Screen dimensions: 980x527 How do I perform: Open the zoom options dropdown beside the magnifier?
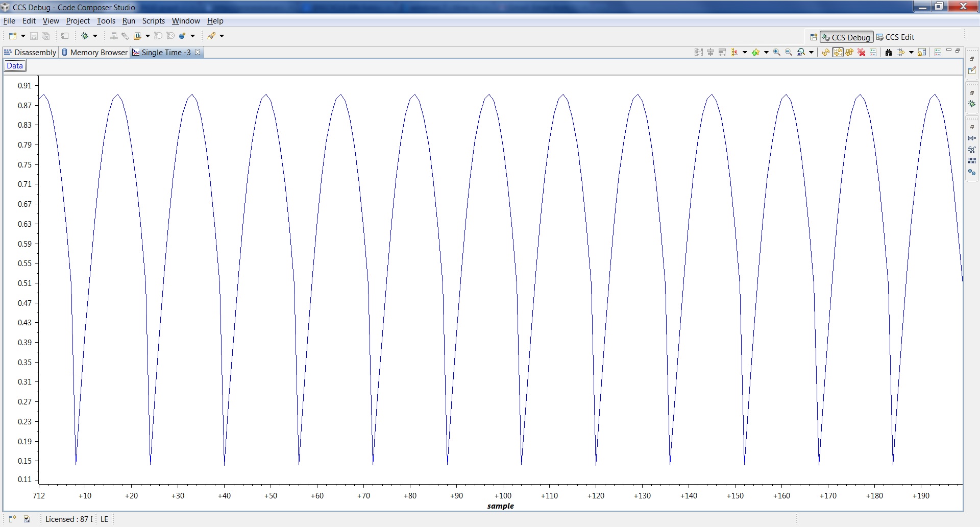[x=811, y=52]
